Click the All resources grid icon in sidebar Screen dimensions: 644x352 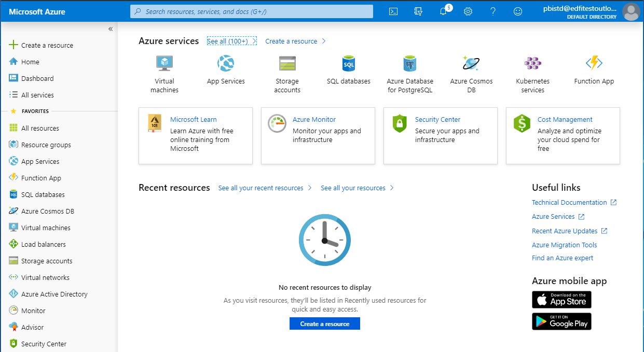tap(13, 128)
